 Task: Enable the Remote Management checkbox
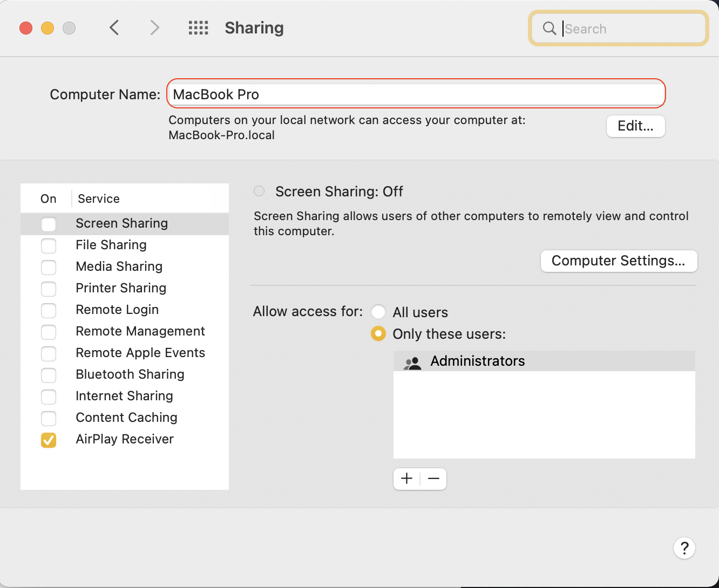tap(49, 332)
